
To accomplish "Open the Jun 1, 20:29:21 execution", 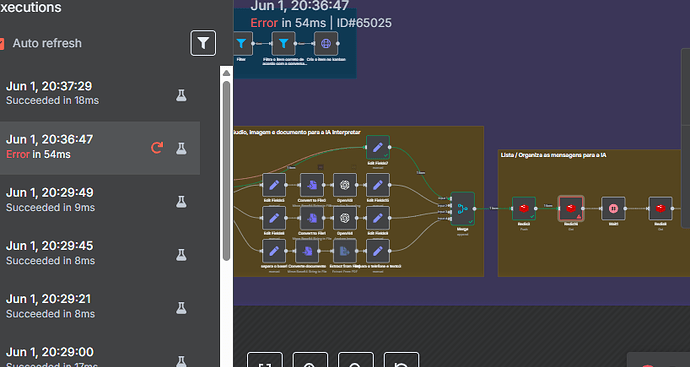I will [x=100, y=306].
